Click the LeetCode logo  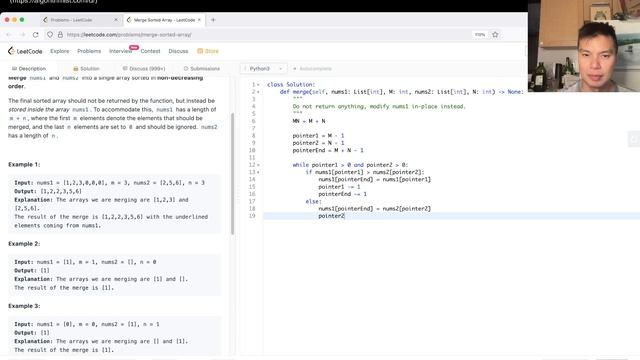25,51
